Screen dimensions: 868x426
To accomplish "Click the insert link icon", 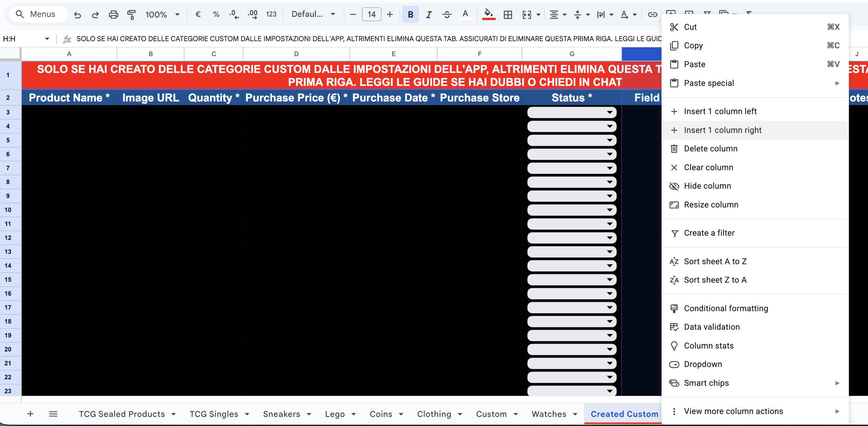I will (652, 15).
